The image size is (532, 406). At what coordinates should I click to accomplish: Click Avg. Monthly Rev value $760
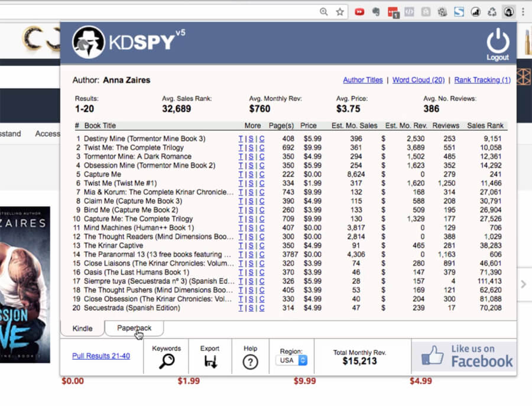tap(259, 109)
